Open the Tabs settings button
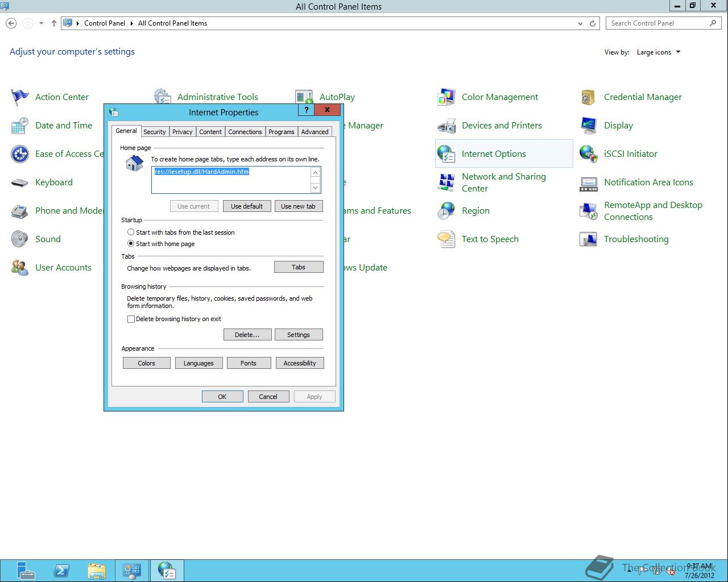 point(299,267)
